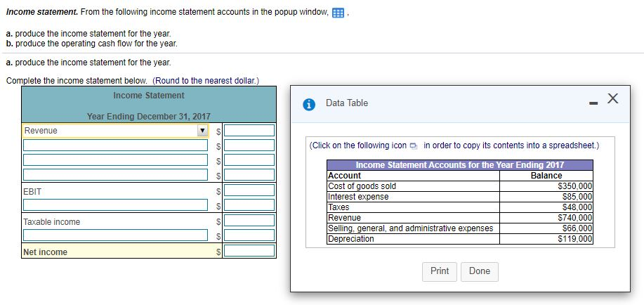Print the data table
Image resolution: width=644 pixels, height=305 pixels.
[x=440, y=272]
